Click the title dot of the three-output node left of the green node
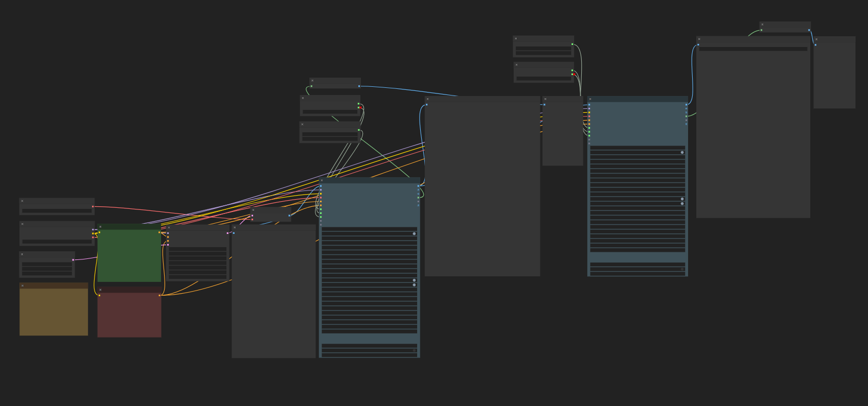 pyautogui.click(x=22, y=224)
